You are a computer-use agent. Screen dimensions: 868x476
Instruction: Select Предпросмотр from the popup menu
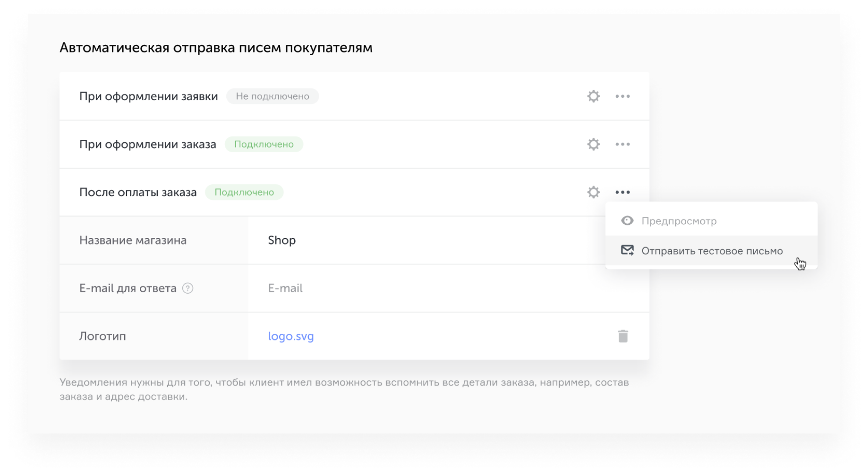tap(679, 221)
